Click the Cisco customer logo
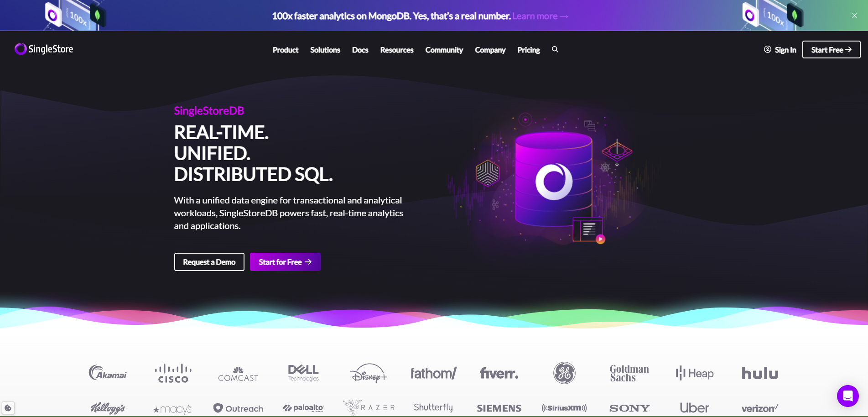Viewport: 868px width, 417px height. pos(173,373)
